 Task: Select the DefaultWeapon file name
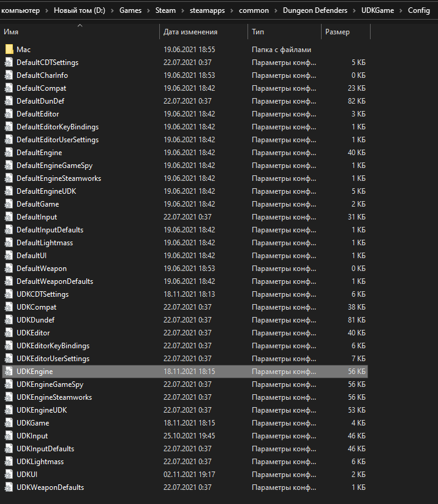click(42, 269)
